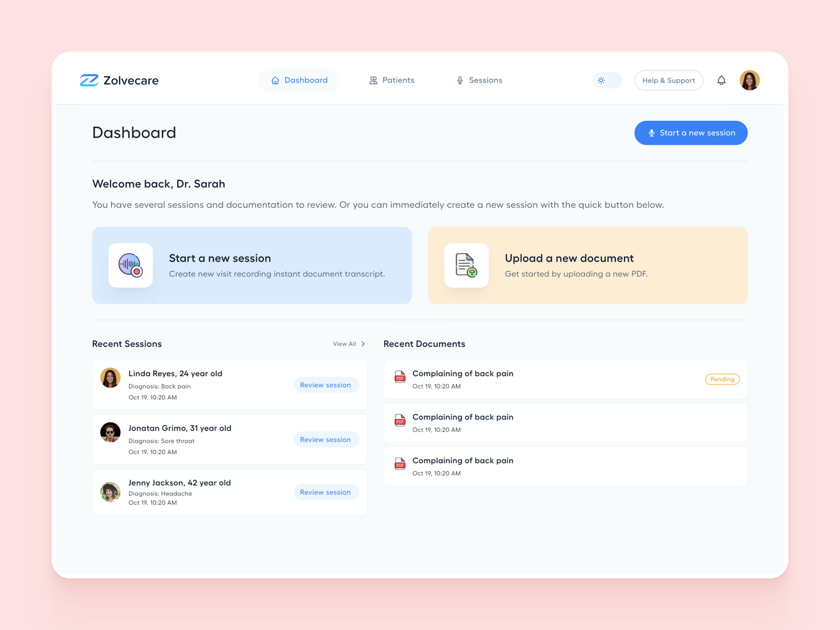Viewport: 840px width, 630px height.
Task: Click the Recent Documents heading
Action: click(424, 344)
